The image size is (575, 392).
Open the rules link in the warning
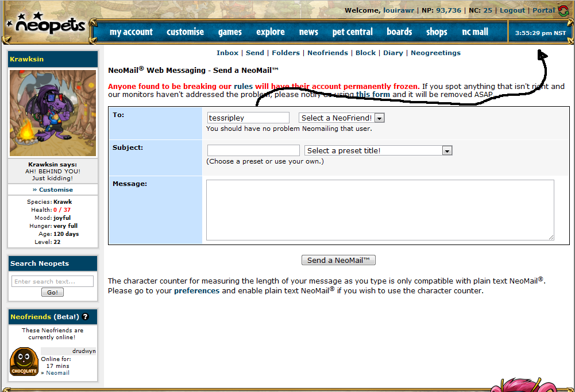(243, 87)
